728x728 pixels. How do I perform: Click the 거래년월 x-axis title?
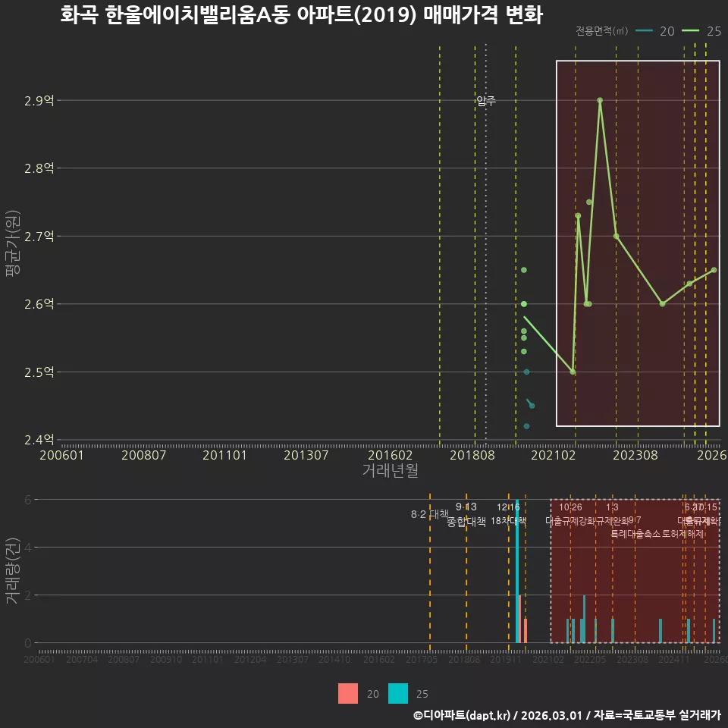pyautogui.click(x=390, y=470)
